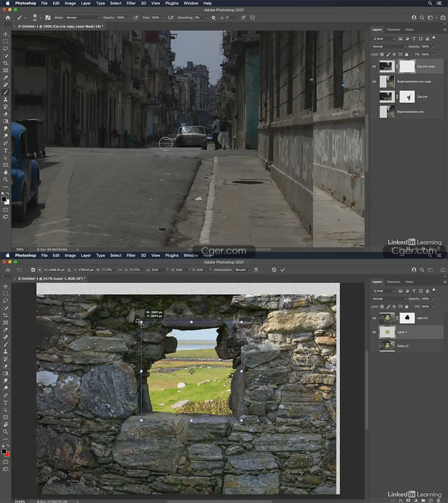Open the Smoothing value dropdown
This screenshot has height=503, width=448.
click(x=206, y=18)
